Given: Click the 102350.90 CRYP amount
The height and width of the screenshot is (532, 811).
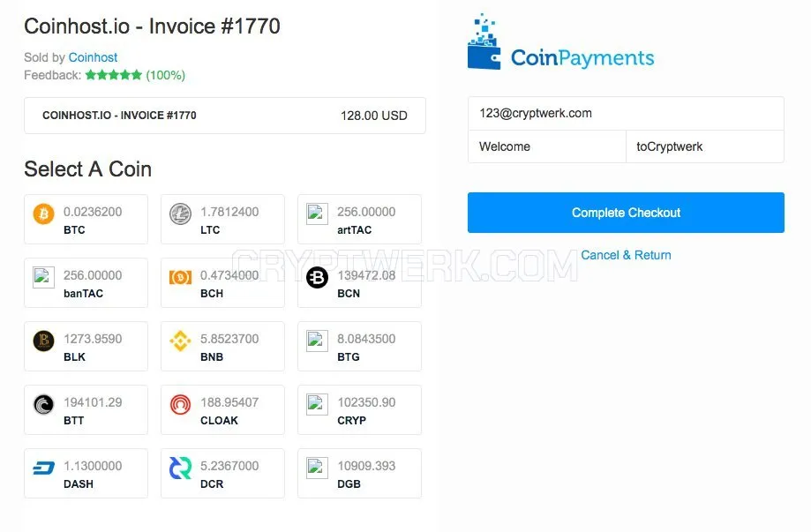Looking at the screenshot, I should tap(366, 402).
